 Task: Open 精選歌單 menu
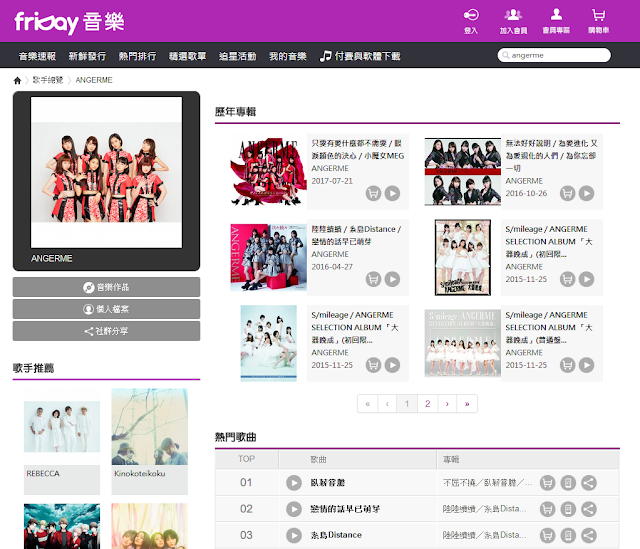(188, 56)
